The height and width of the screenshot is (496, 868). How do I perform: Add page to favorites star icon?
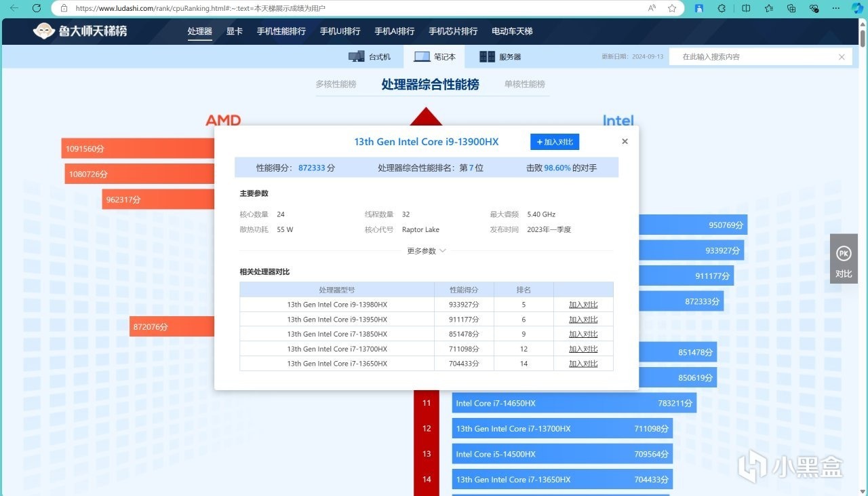672,8
